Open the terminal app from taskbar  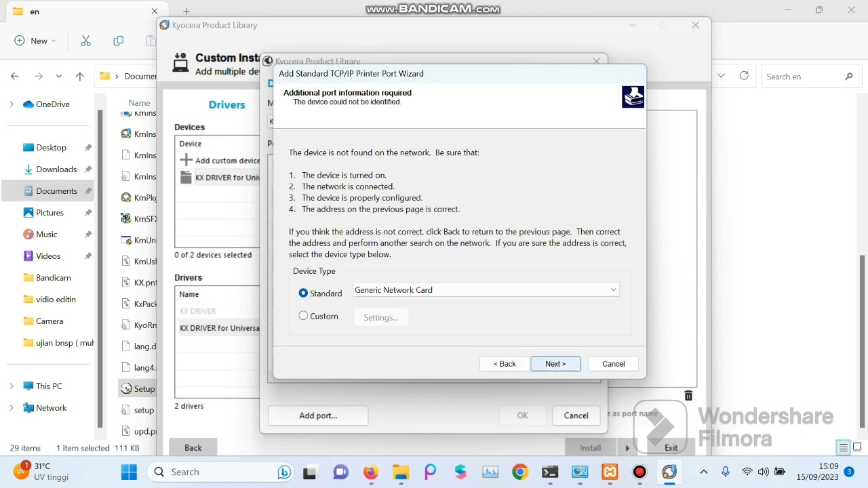click(x=550, y=472)
